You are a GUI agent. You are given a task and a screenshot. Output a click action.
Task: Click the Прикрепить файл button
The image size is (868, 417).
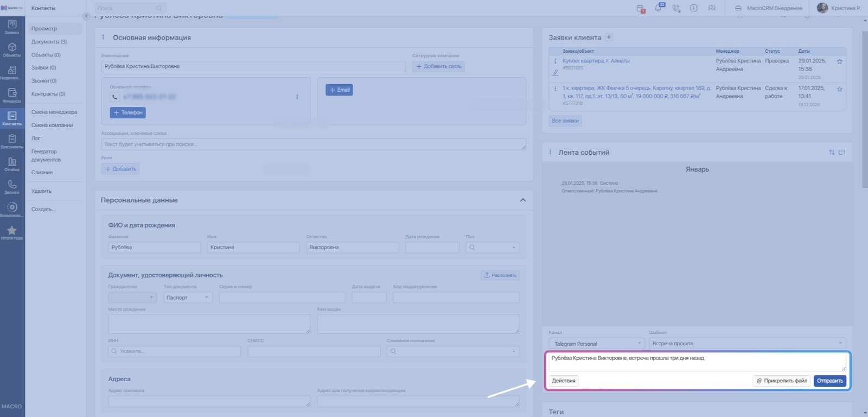point(781,381)
